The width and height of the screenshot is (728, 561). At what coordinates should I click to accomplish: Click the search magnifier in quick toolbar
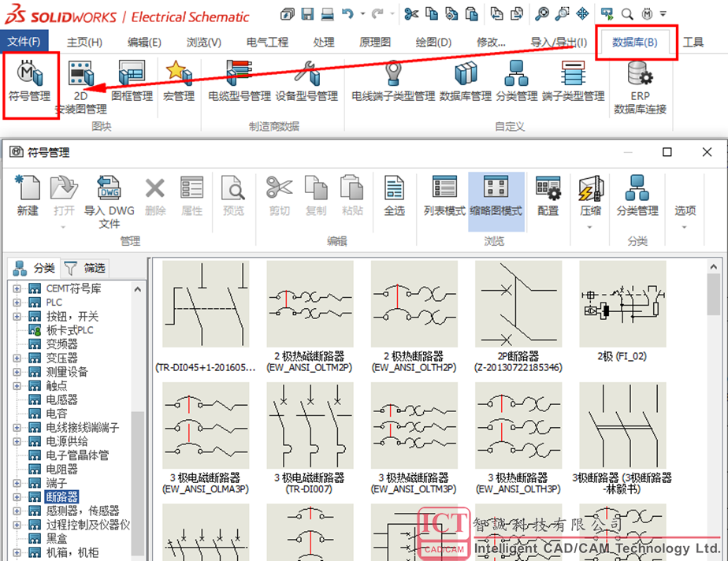[627, 14]
